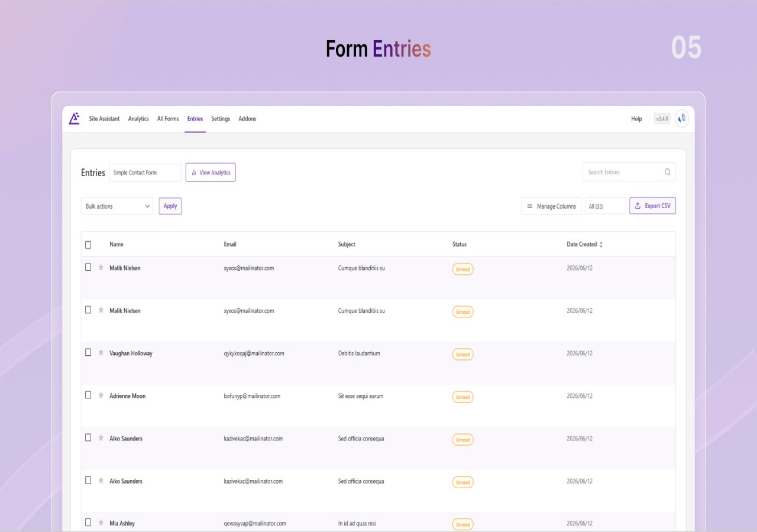Image resolution: width=757 pixels, height=532 pixels.
Task: Select the Vaughan Holloway row checkbox
Action: point(88,352)
